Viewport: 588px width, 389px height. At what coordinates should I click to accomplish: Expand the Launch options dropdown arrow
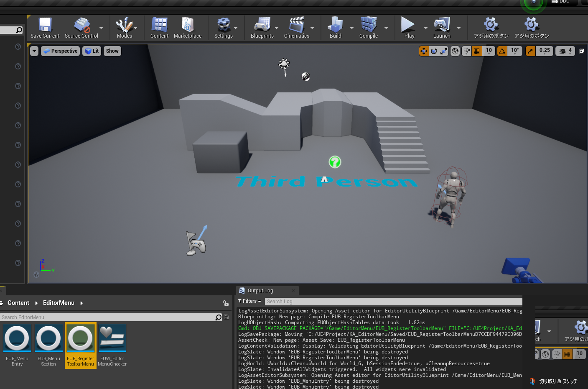[459, 28]
